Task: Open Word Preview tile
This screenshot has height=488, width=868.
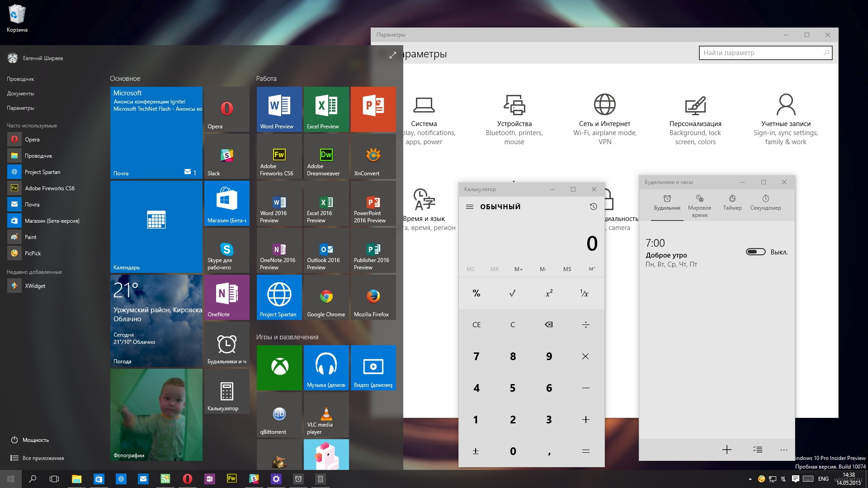Action: 279,109
